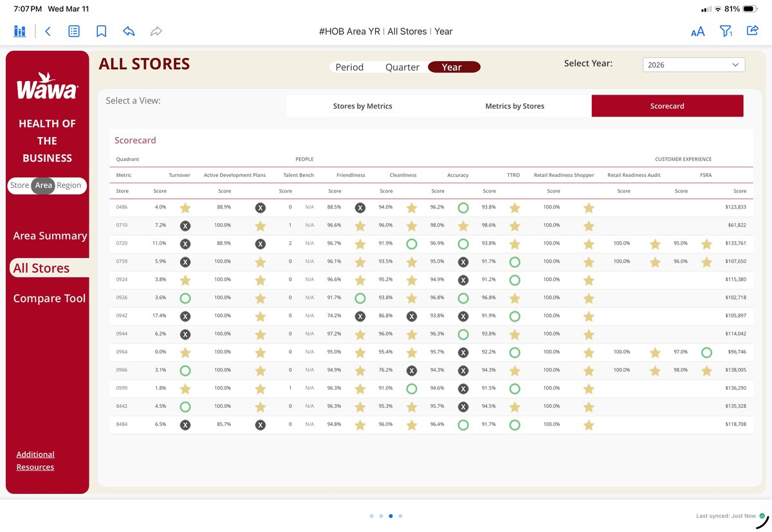The width and height of the screenshot is (772, 532).
Task: Click the undo arrow icon
Action: pyautogui.click(x=129, y=31)
